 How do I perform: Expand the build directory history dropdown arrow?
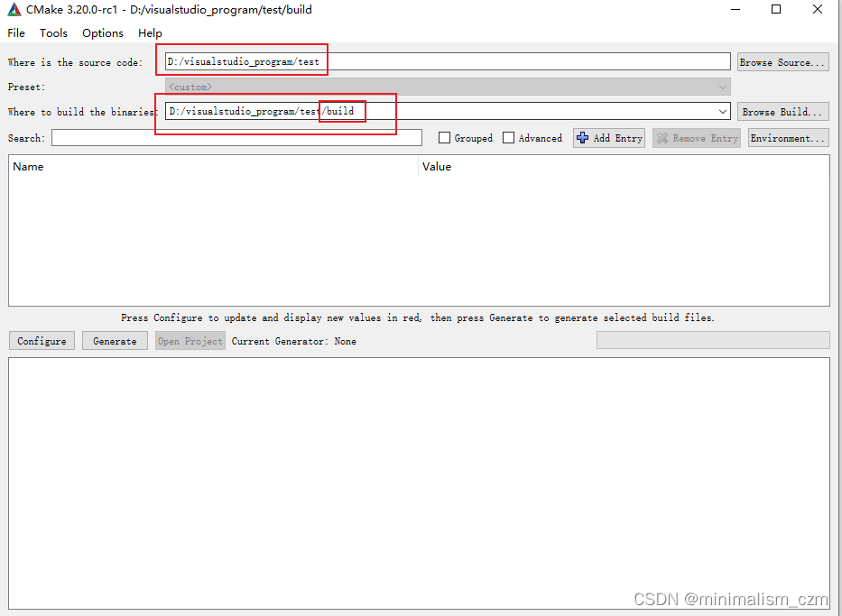pos(723,112)
